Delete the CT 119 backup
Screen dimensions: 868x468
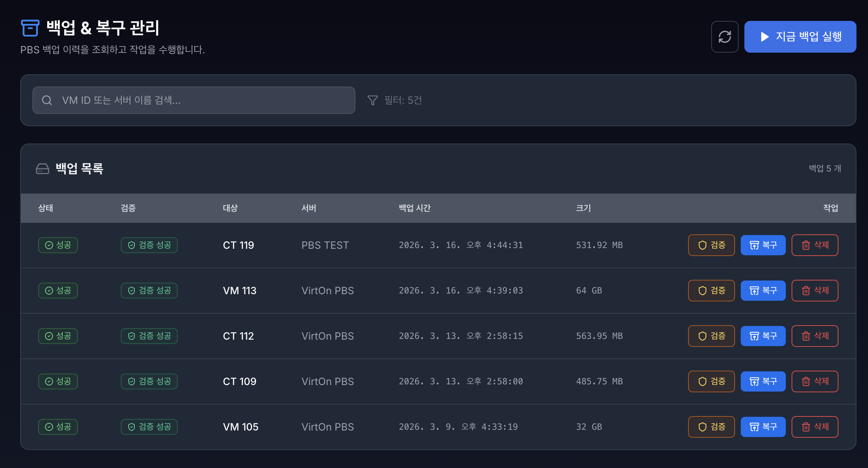click(815, 245)
